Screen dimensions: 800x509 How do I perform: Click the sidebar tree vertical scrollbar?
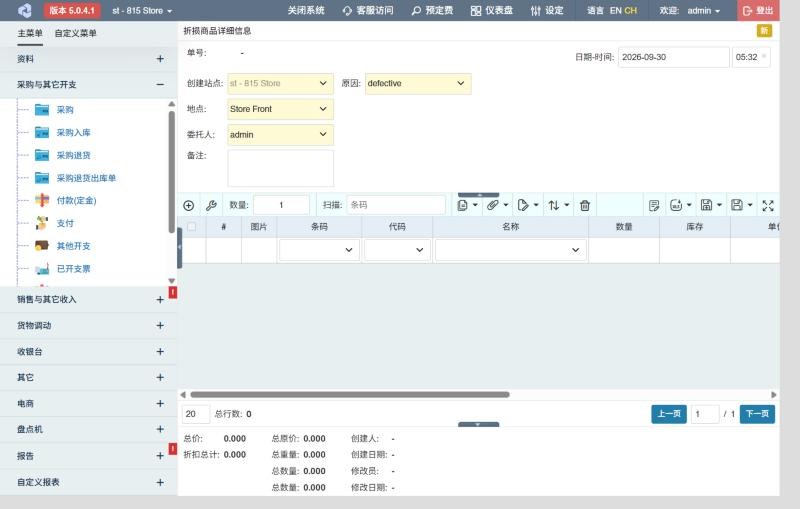(x=171, y=171)
